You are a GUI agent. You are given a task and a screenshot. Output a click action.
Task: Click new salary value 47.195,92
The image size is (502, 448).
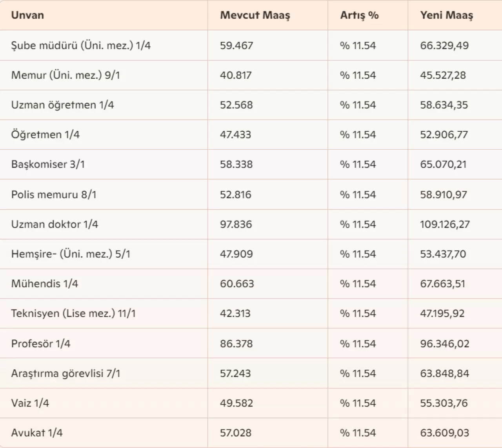point(442,314)
